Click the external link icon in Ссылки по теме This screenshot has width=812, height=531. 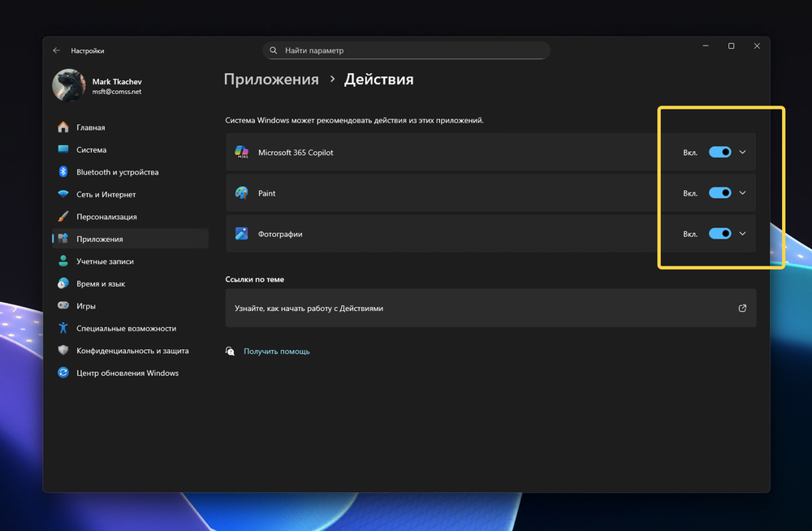742,309
